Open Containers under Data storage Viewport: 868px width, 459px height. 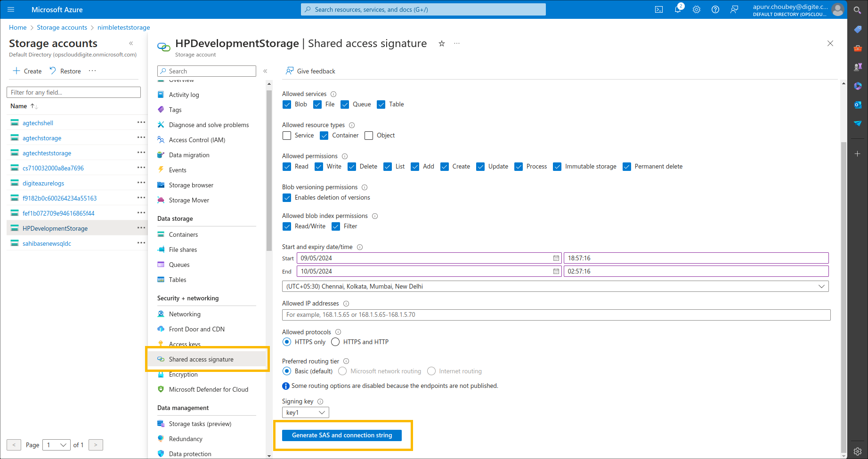click(x=183, y=234)
